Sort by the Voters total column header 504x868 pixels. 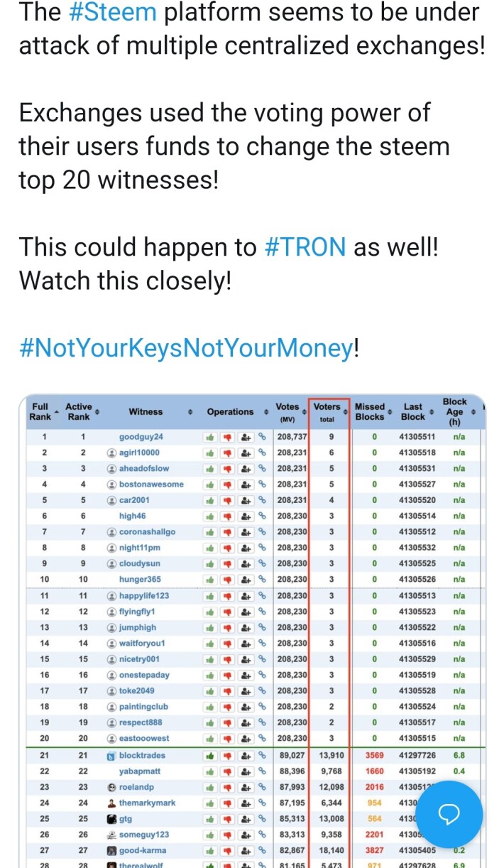pyautogui.click(x=330, y=413)
